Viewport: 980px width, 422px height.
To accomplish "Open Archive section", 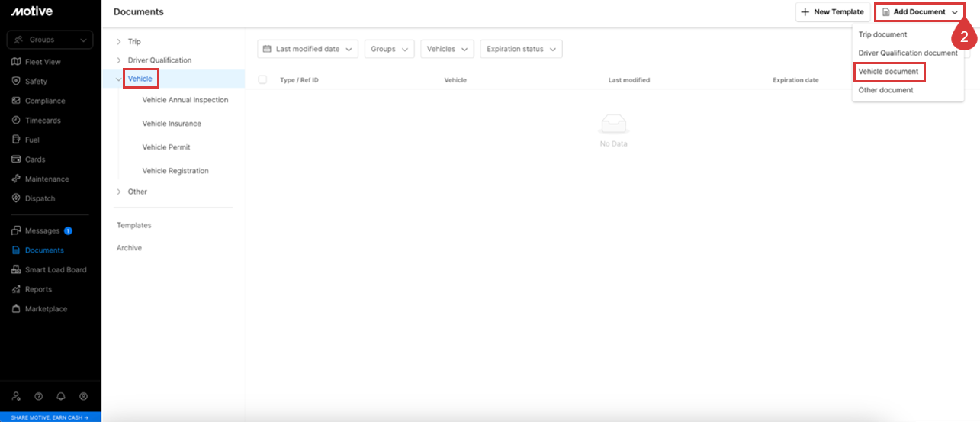I will pos(129,248).
